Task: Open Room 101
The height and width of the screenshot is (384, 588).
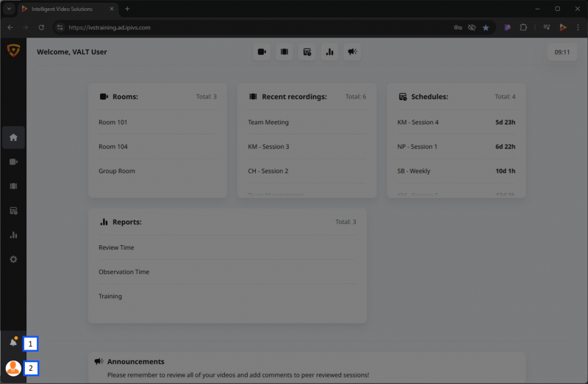Action: [157, 122]
